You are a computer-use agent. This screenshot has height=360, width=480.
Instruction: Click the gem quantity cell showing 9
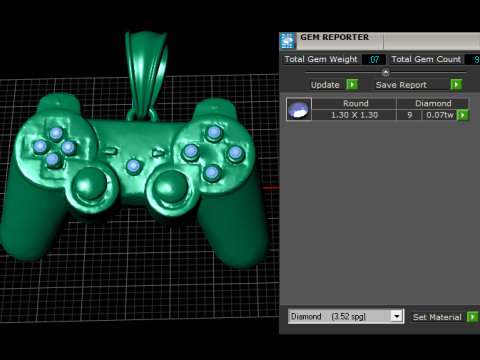[410, 115]
